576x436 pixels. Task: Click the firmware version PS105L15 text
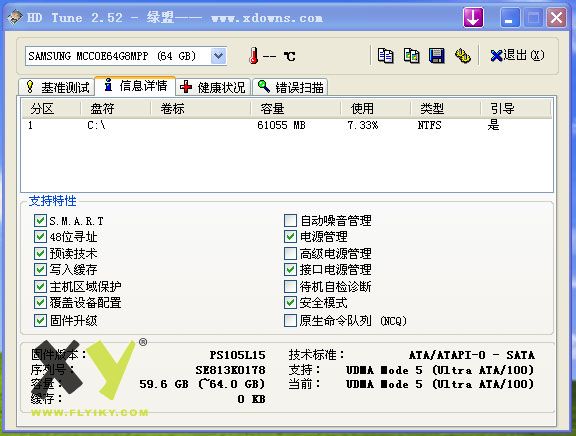click(237, 355)
